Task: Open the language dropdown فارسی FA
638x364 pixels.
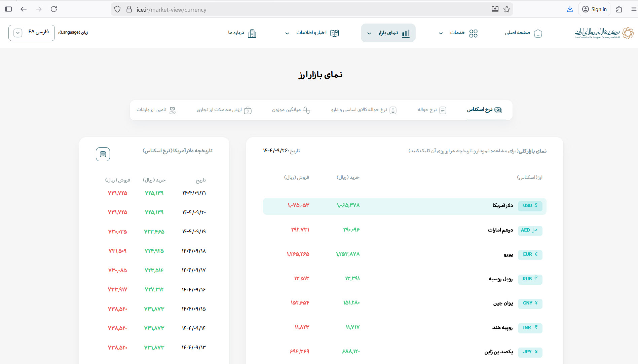Action: click(x=32, y=33)
